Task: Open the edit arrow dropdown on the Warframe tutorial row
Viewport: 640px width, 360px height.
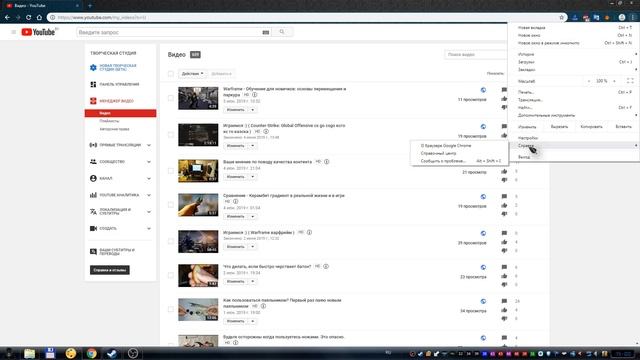Action: point(253,110)
